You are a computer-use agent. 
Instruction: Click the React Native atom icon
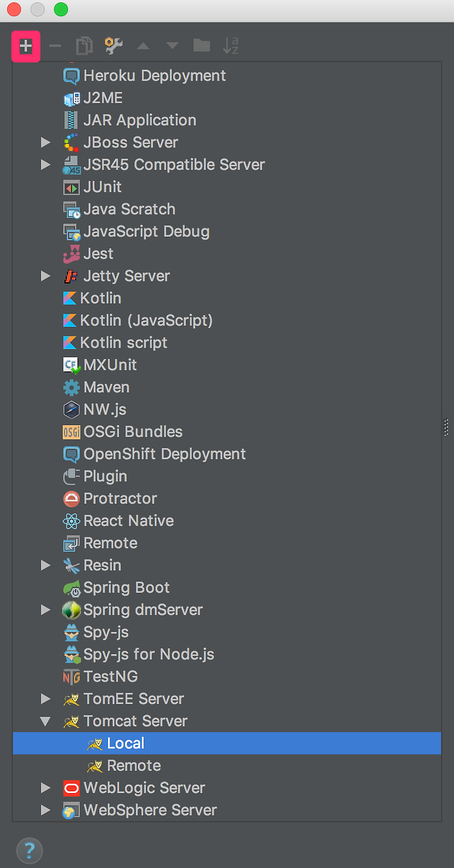(72, 521)
